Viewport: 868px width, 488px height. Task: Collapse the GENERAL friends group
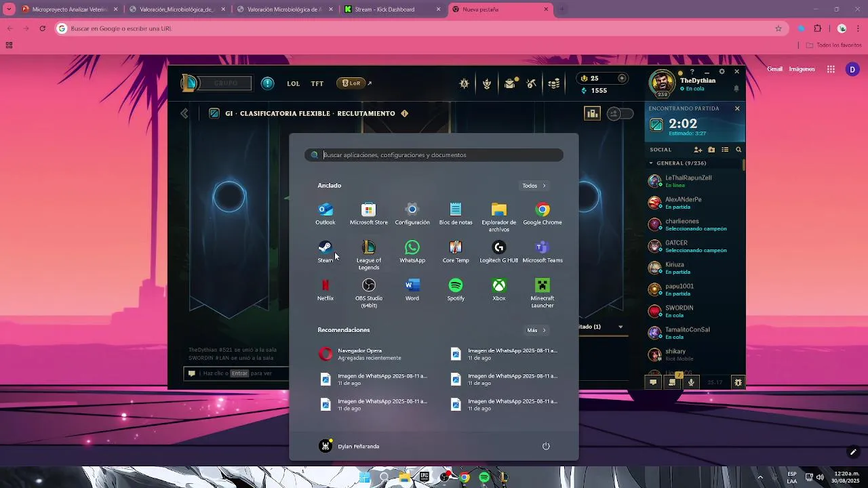[652, 163]
